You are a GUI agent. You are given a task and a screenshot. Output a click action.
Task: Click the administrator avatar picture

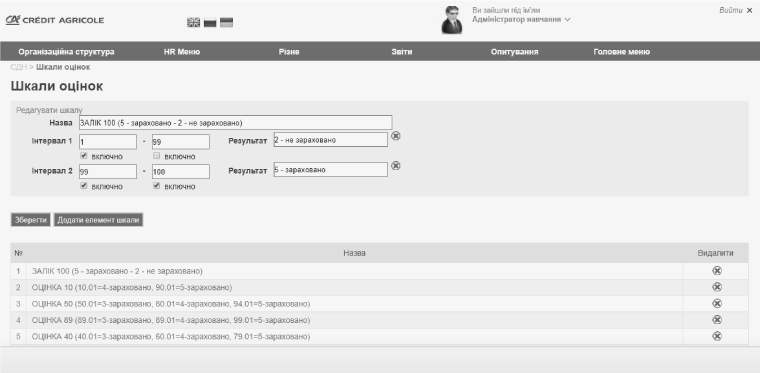coord(452,20)
